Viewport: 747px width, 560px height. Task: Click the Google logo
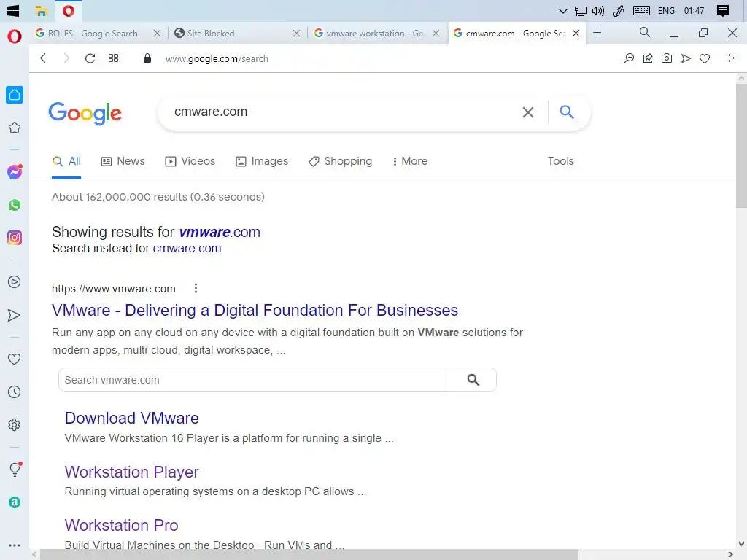(x=85, y=113)
